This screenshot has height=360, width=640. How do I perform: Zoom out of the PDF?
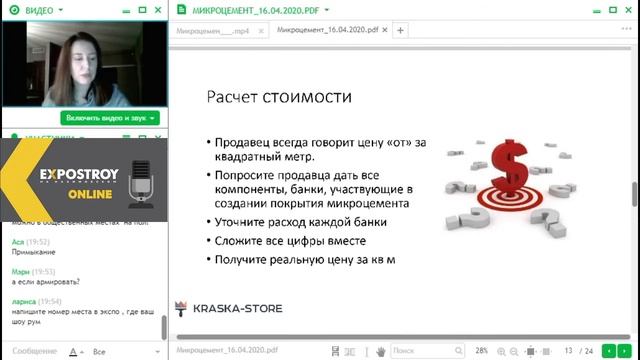pos(514,351)
